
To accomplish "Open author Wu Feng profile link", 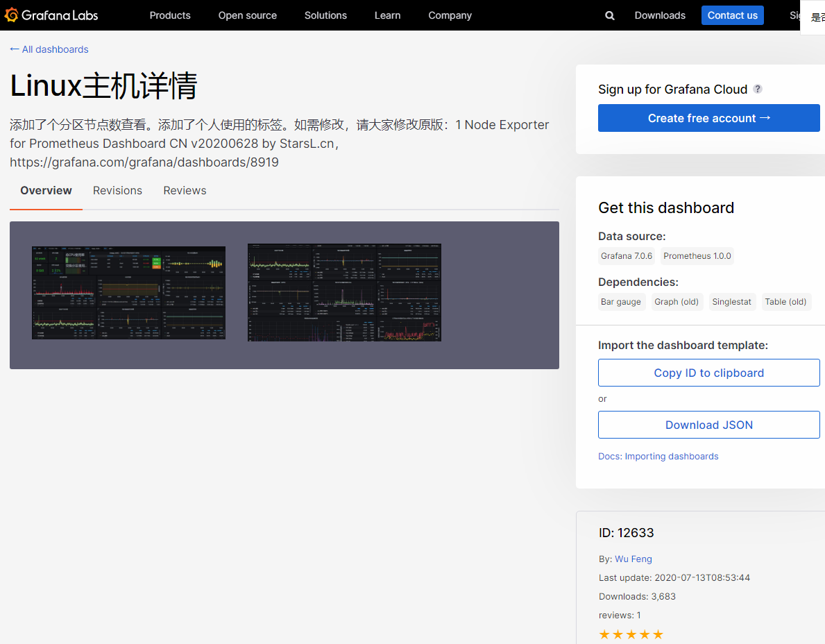I will pyautogui.click(x=633, y=559).
